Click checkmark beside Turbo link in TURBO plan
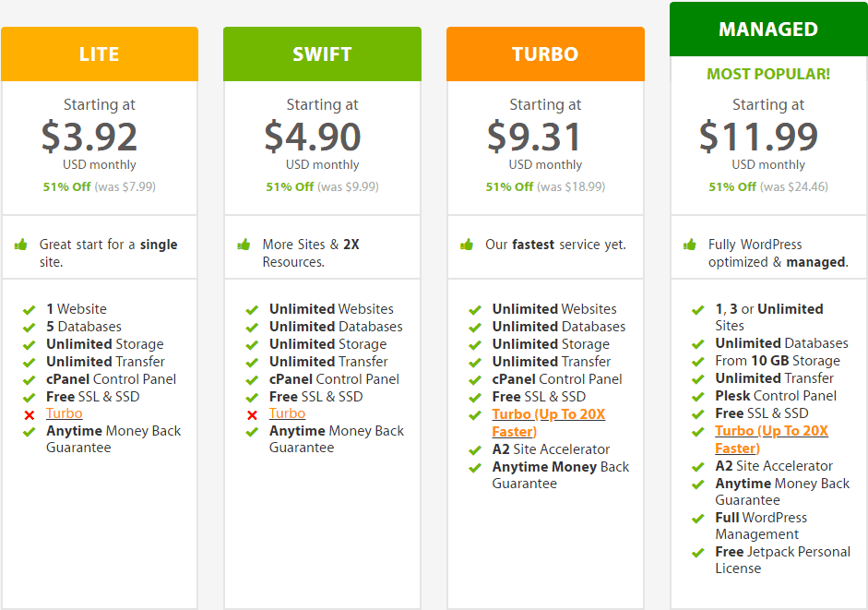Image resolution: width=868 pixels, height=610 pixels. (475, 415)
